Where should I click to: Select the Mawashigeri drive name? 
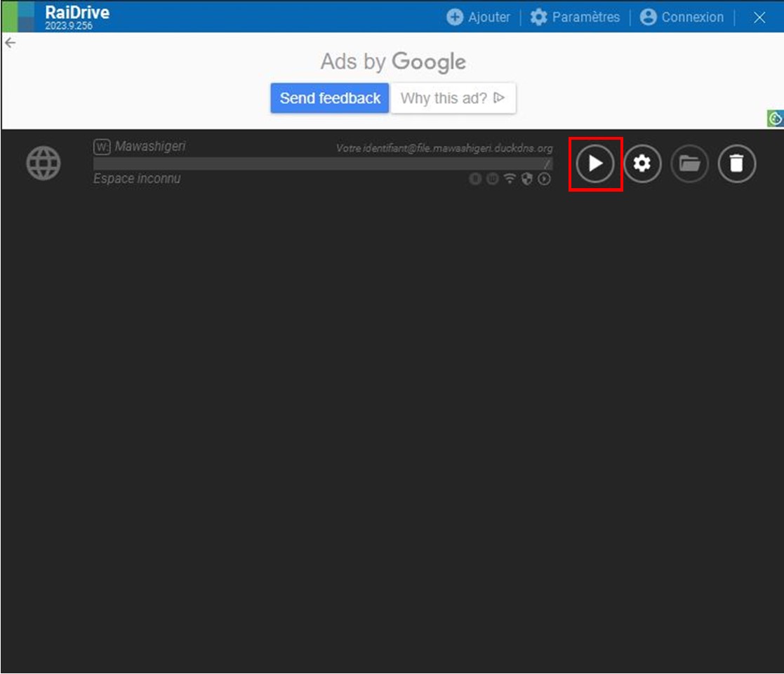150,147
